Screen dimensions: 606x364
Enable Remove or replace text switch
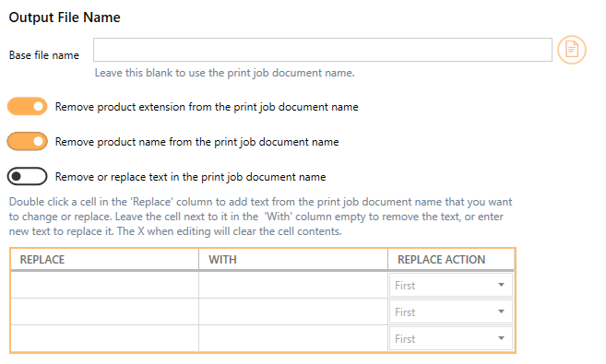tap(27, 176)
